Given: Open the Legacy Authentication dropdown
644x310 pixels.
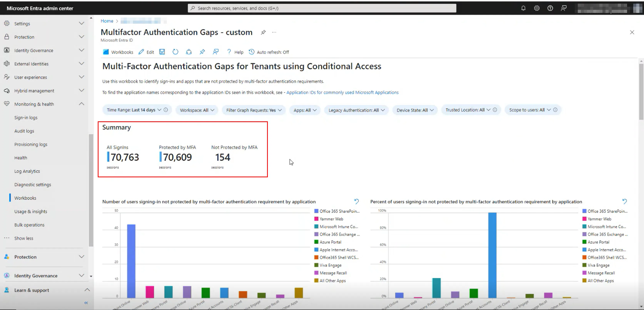Looking at the screenshot, I should pos(357,110).
